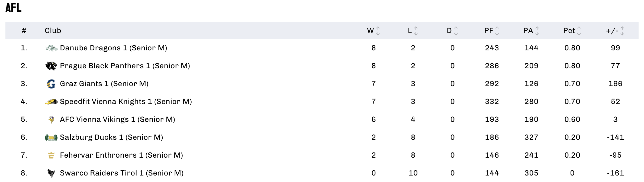
Task: Sort by PA sort arrows
Action: tap(537, 31)
